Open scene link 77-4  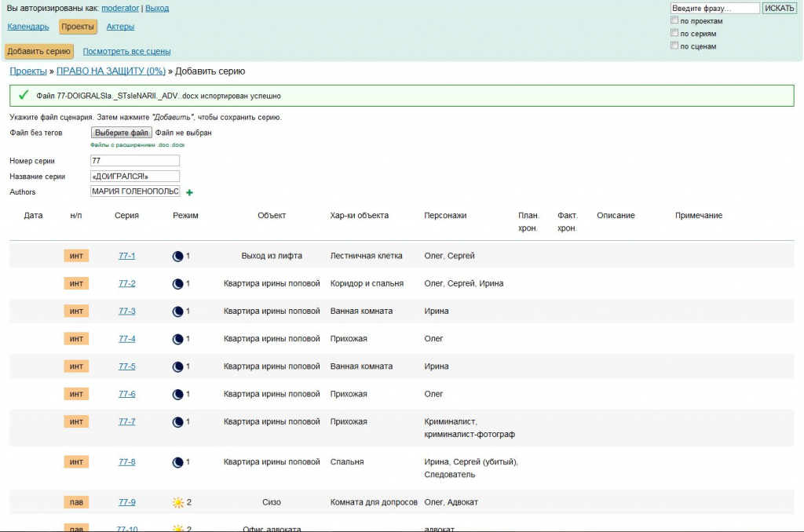(x=126, y=339)
